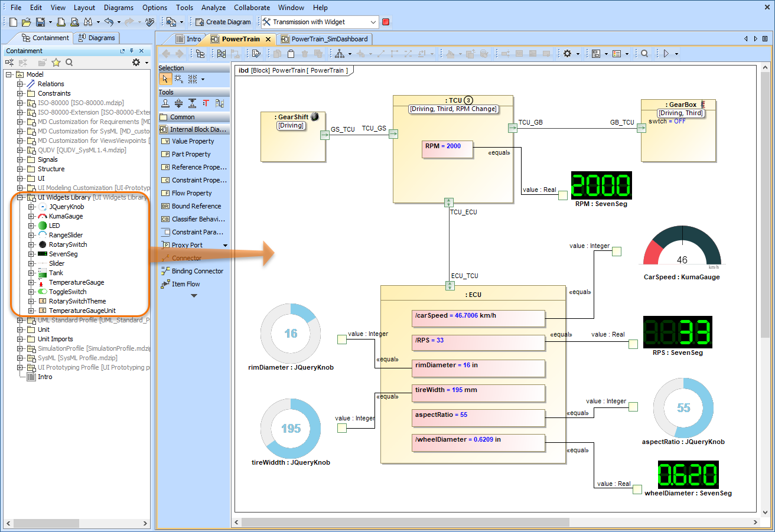Click the search magnifier in Containment panel
Viewport: 775px width, 532px height.
69,63
